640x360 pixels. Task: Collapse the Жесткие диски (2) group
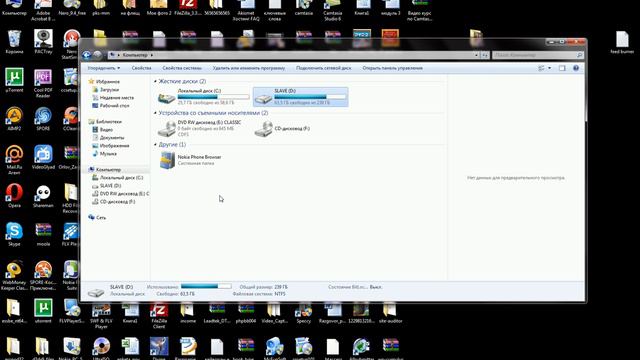click(155, 82)
